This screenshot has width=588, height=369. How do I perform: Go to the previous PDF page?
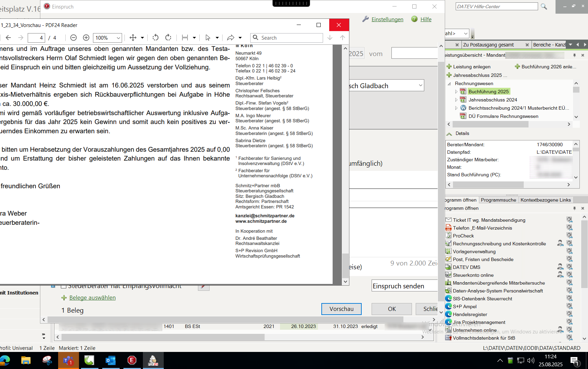click(x=9, y=38)
